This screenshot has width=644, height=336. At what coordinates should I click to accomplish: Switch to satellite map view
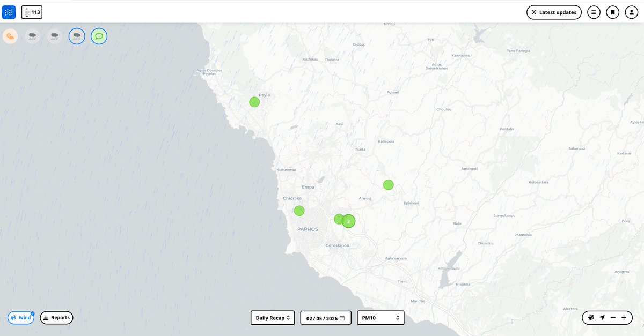pos(591,318)
